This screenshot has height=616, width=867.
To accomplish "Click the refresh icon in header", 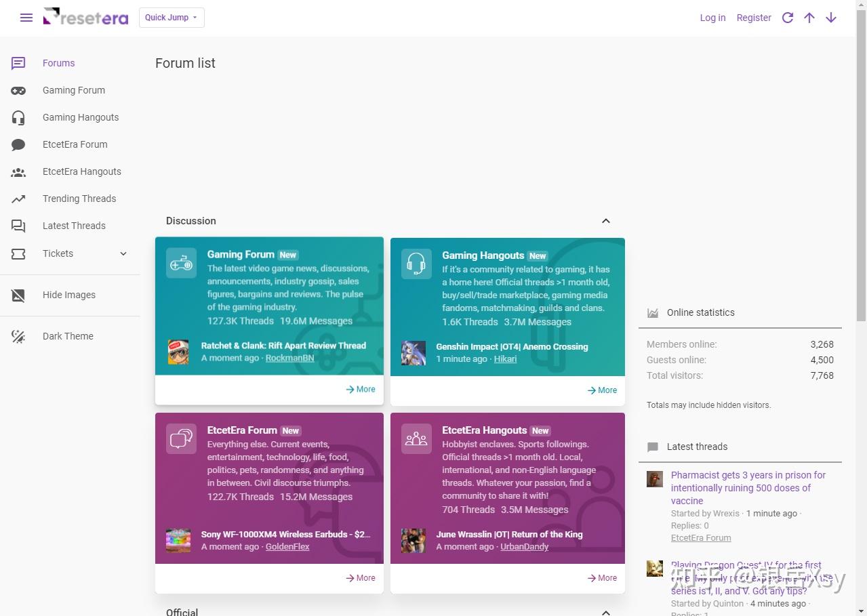I will click(787, 18).
